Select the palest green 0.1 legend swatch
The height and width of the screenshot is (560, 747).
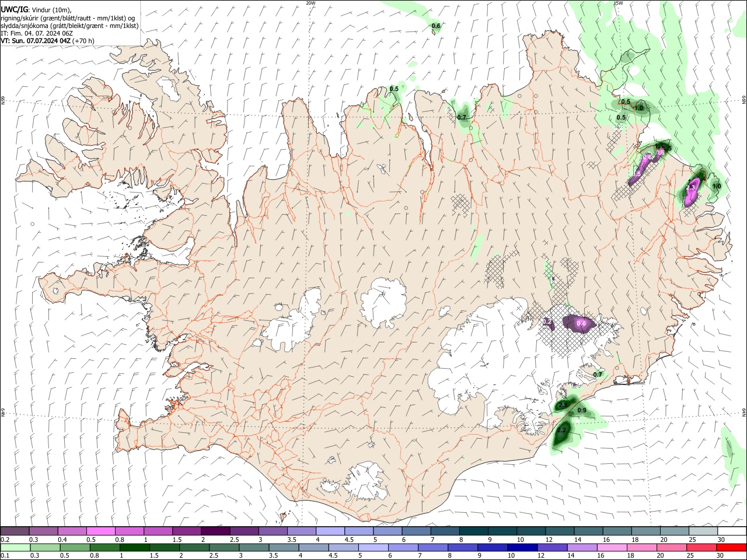15,548
